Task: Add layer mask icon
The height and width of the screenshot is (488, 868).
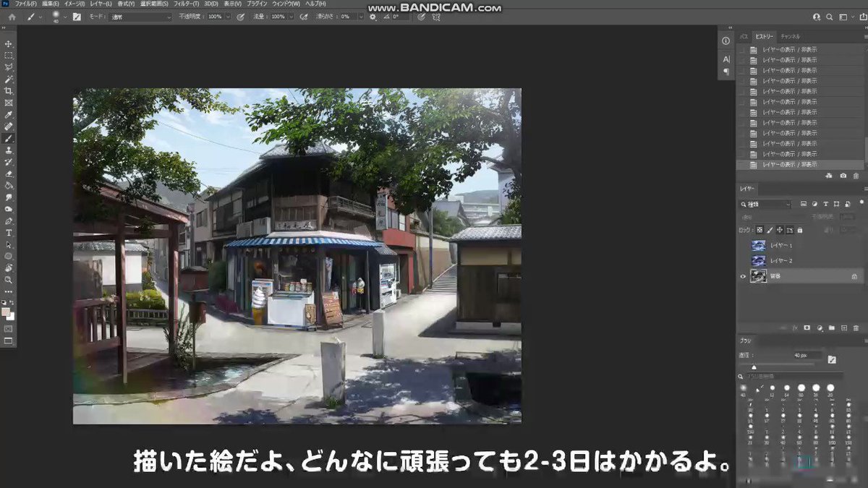Action: tap(807, 328)
